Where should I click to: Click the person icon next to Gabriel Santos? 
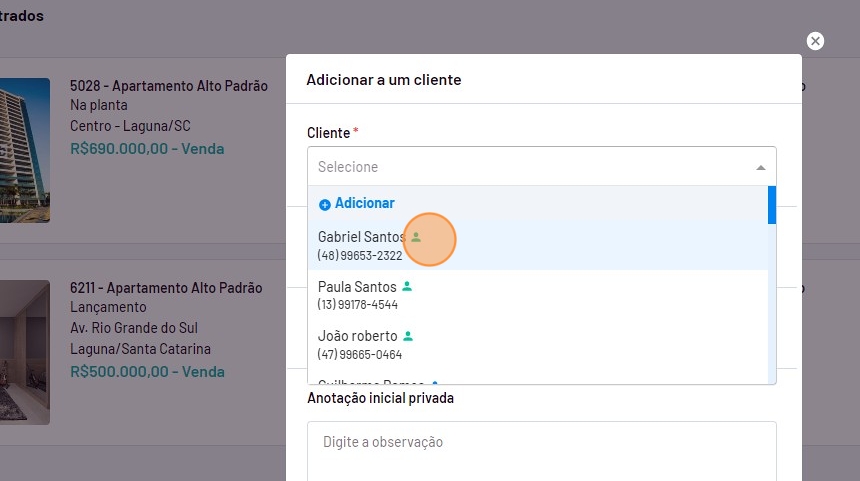[x=416, y=238]
